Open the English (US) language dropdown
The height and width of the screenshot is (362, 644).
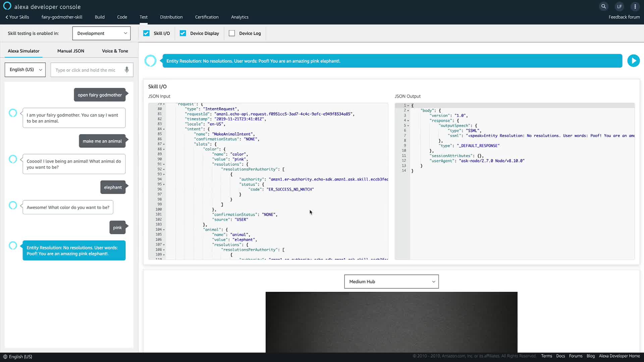coord(25,70)
